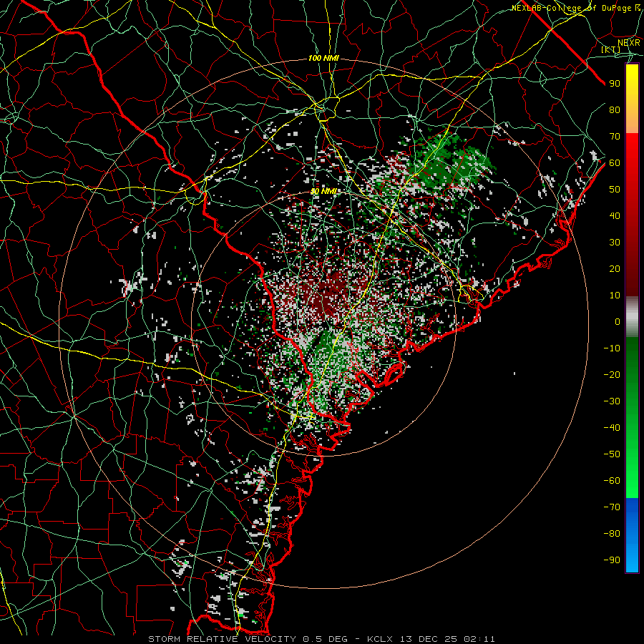This screenshot has width=644, height=644.
Task: Click the "-90" value on the velocity scale
Action: coord(612,560)
